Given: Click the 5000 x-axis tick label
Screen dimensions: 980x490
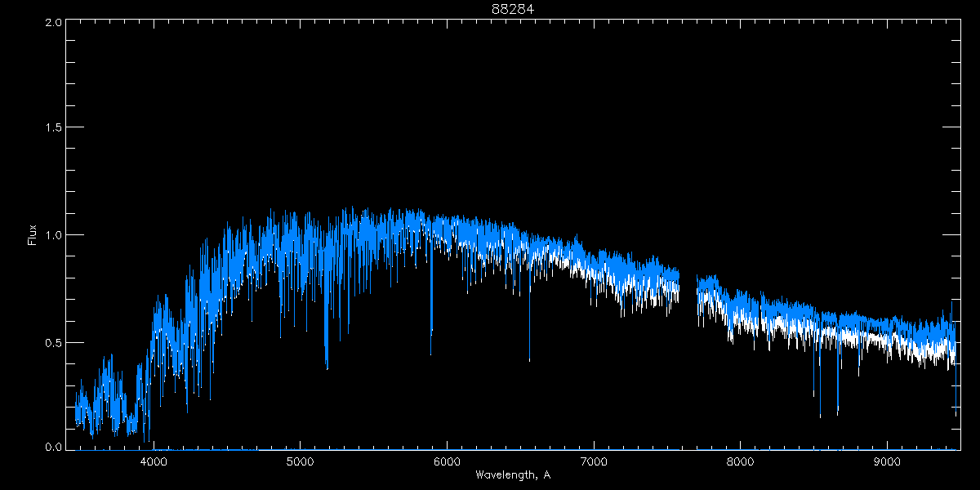Looking at the screenshot, I should [300, 461].
